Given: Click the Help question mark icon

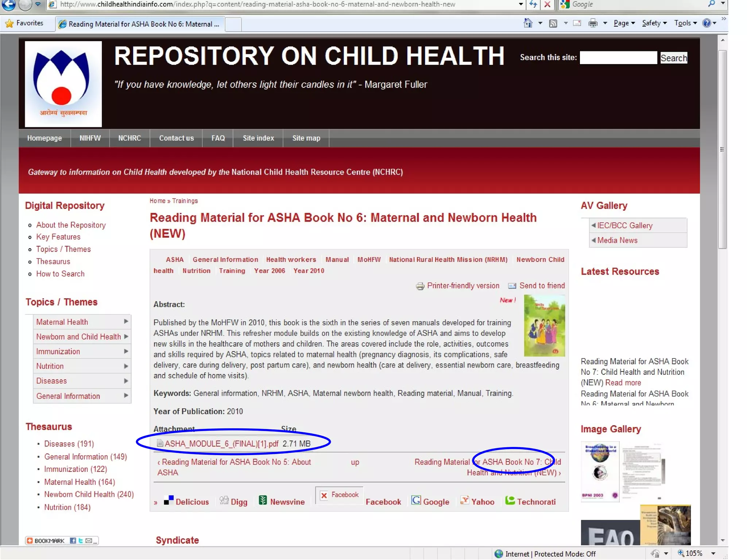Looking at the screenshot, I should tap(707, 23).
